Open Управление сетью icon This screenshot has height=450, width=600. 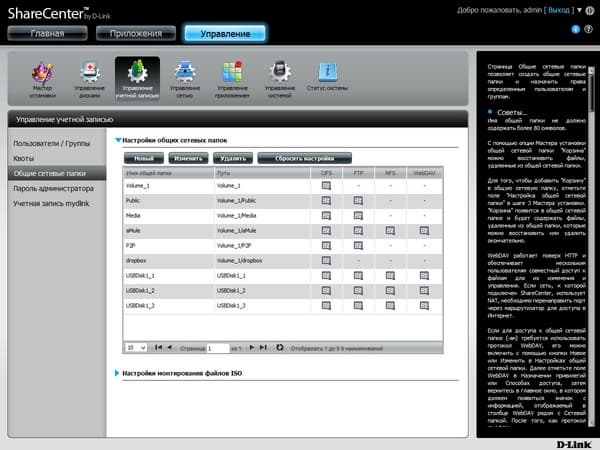(x=185, y=80)
